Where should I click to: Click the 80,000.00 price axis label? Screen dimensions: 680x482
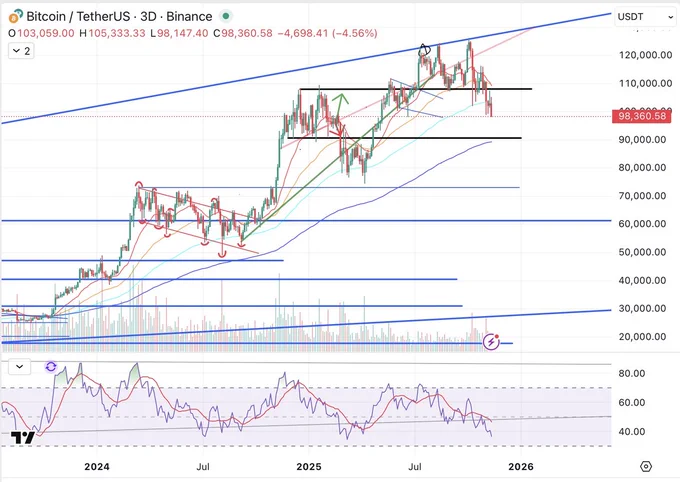tap(642, 167)
